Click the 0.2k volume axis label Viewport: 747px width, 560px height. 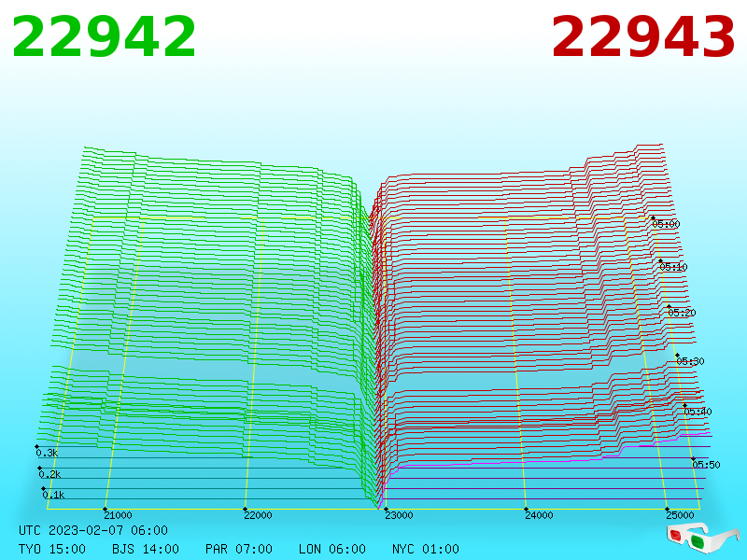[49, 474]
